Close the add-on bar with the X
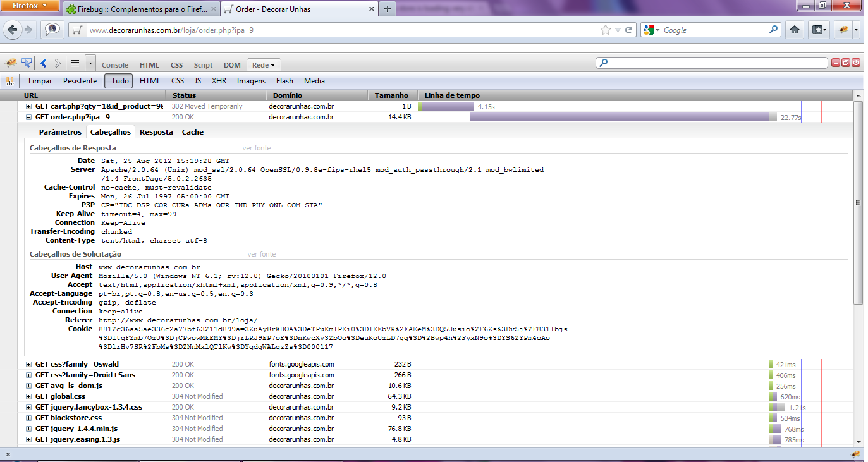The image size is (868, 462). [8, 454]
